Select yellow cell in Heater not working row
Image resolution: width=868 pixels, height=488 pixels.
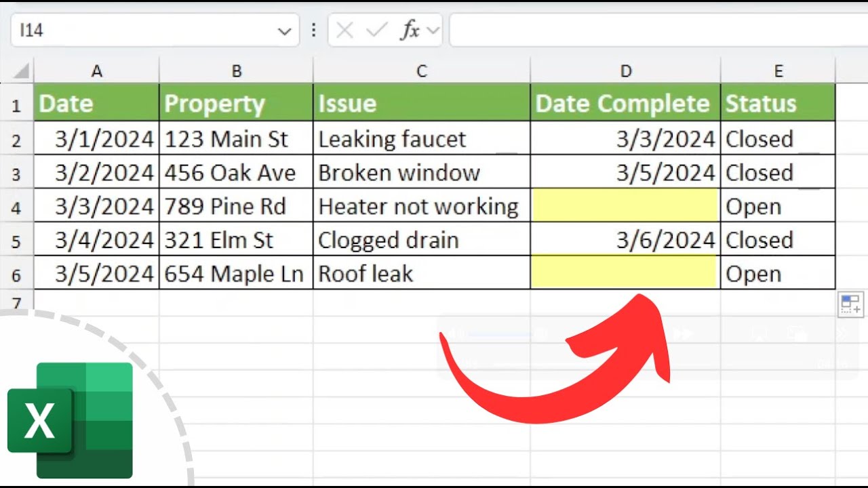pyautogui.click(x=625, y=207)
